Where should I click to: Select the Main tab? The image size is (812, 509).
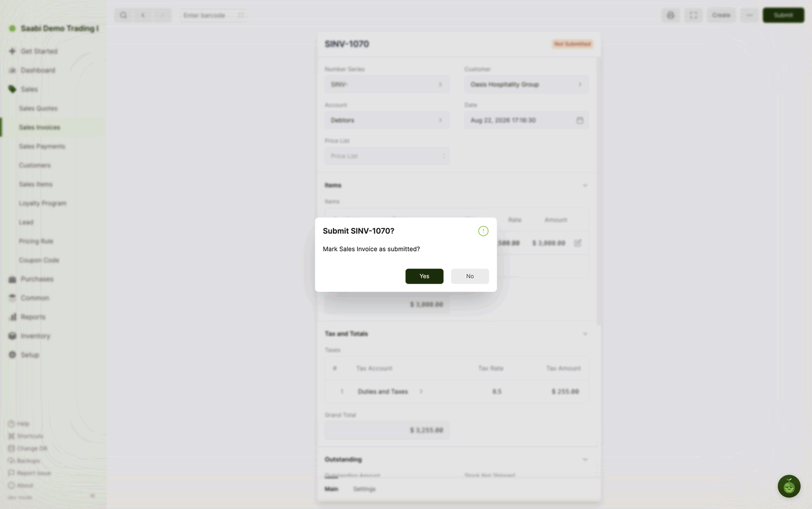pos(331,489)
